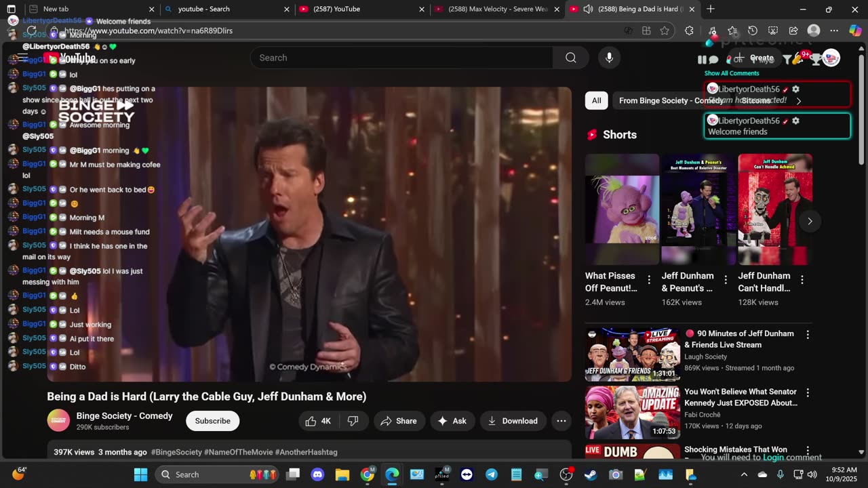Open Telegram from the taskbar
The width and height of the screenshot is (868, 488).
[x=492, y=474]
